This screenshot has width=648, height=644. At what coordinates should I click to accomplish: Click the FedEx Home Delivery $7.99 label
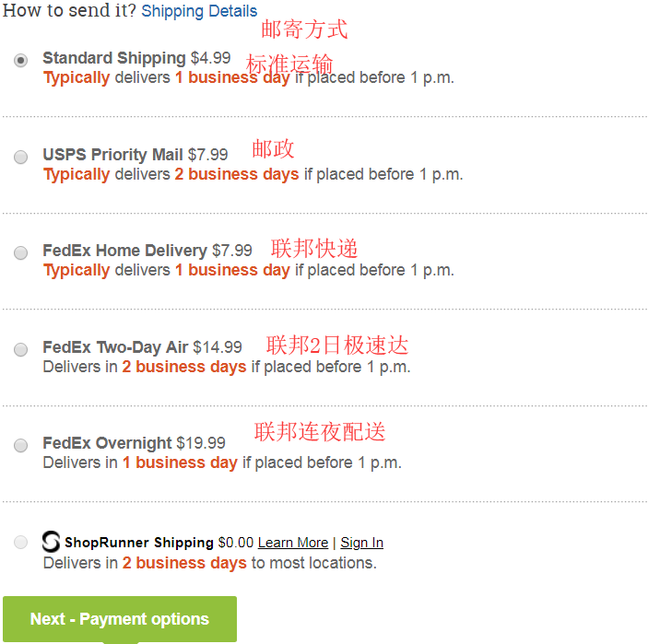pos(147,251)
